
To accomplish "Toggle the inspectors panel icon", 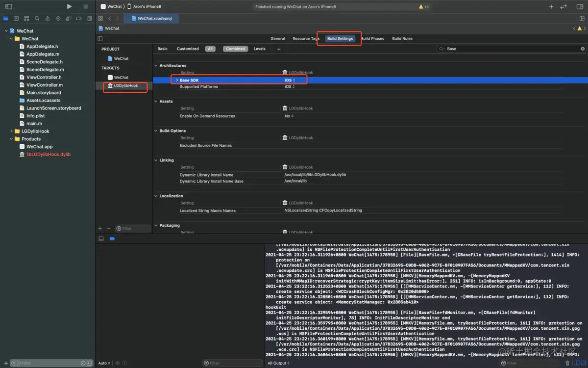I will pyautogui.click(x=579, y=6).
